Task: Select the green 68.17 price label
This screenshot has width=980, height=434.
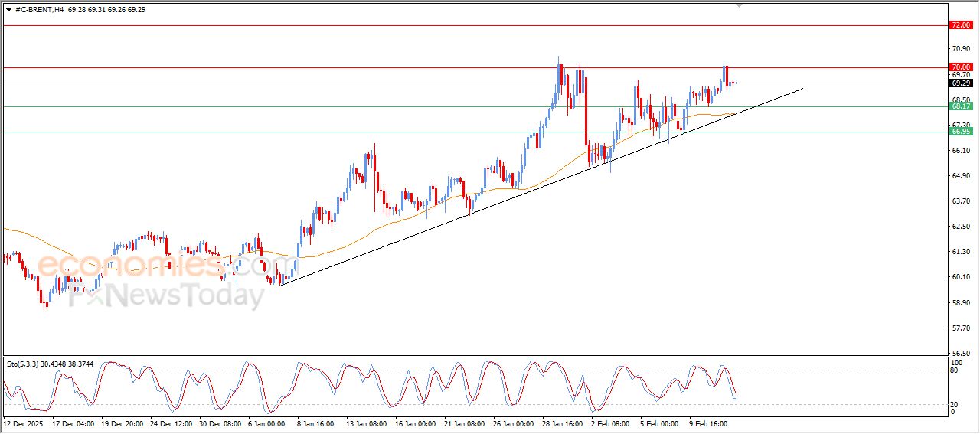Action: [x=960, y=106]
